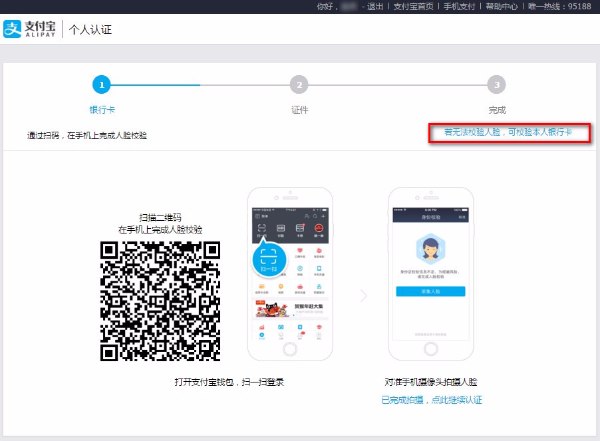Click the arrow chevron between the two phones
Viewport: 600px width, 441px height.
[364, 296]
